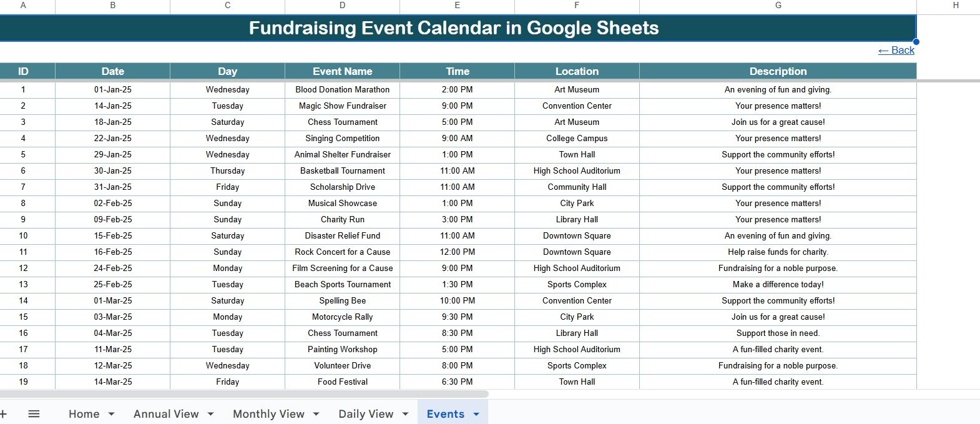Click the Event Name header cell

(342, 71)
